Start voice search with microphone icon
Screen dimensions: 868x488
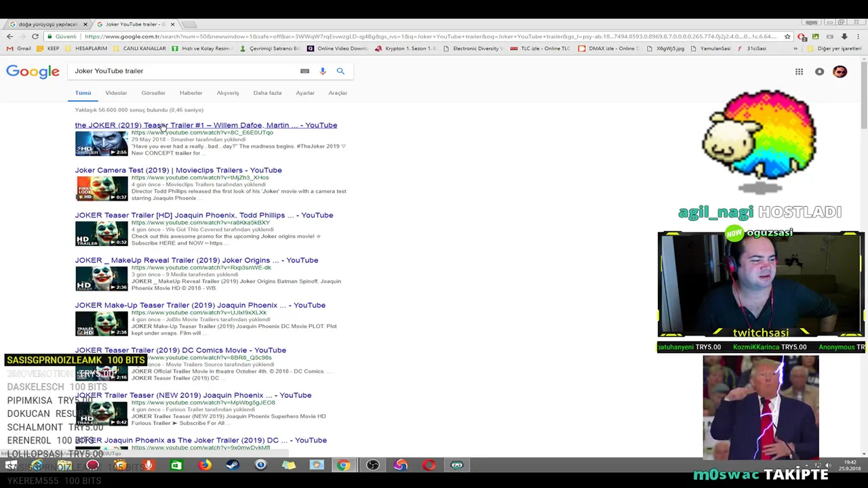pos(323,70)
